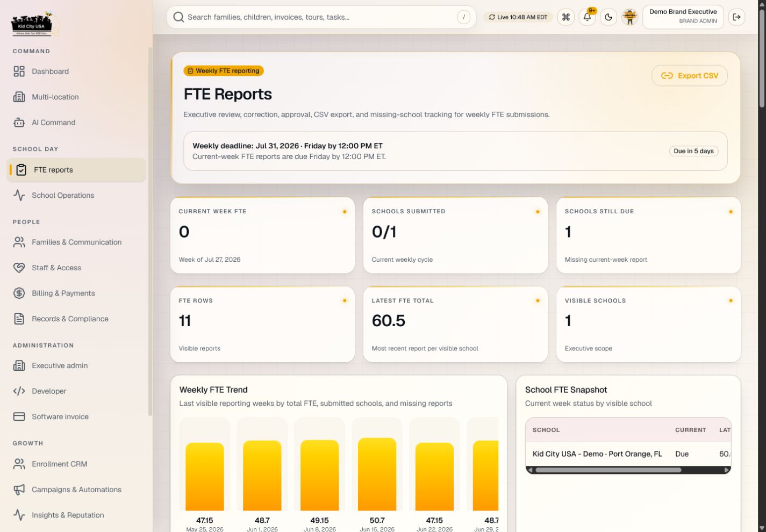The height and width of the screenshot is (532, 766).
Task: Click the School FTE Snapshot horizontal scrollbar
Action: 608,470
